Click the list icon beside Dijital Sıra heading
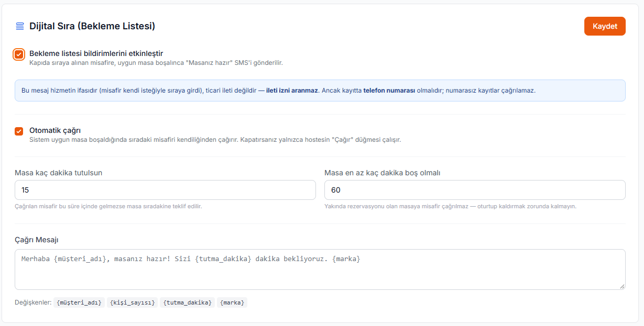 coord(20,26)
